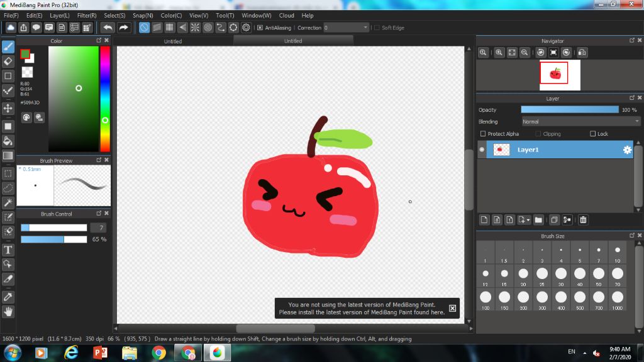This screenshot has height=362, width=644.
Task: Turn snap off using the toolbar icon
Action: tap(144, 28)
